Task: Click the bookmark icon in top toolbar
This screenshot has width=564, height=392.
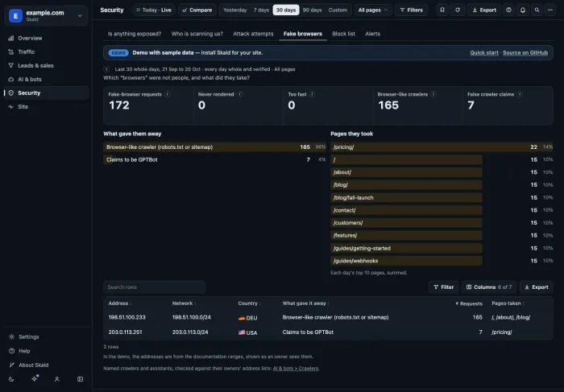Action: point(442,10)
